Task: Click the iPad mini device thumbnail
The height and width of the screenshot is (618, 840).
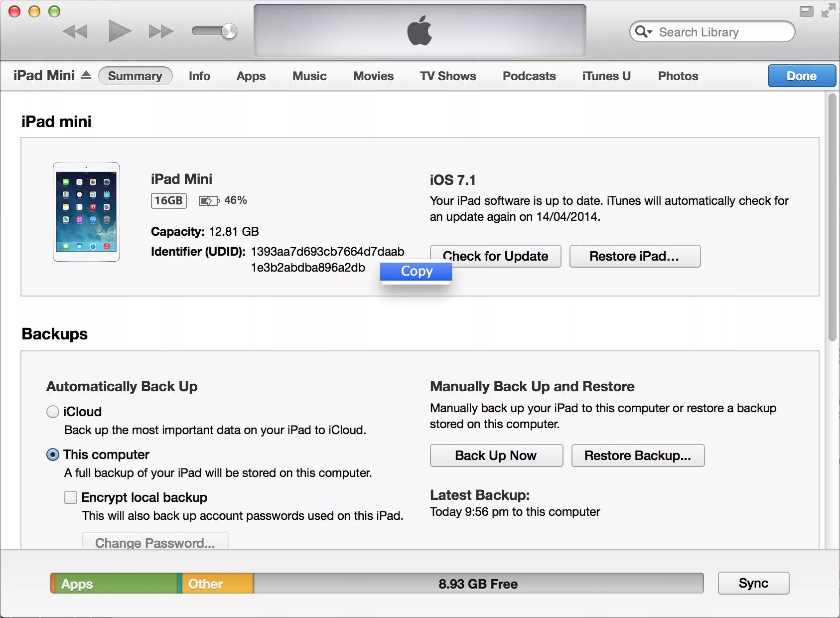Action: (86, 212)
